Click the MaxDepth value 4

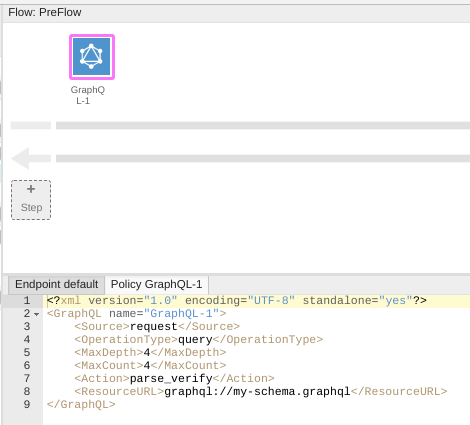pyautogui.click(x=147, y=353)
